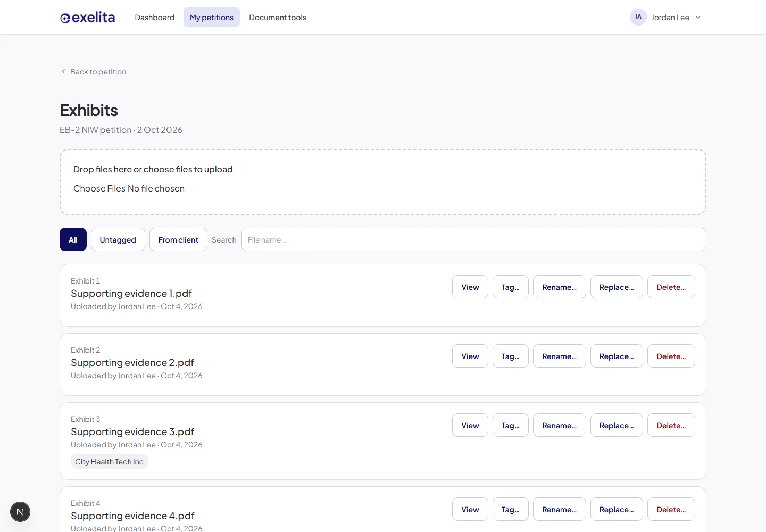Delete Exhibit 2
Screen dimensions: 766x532
671,356
